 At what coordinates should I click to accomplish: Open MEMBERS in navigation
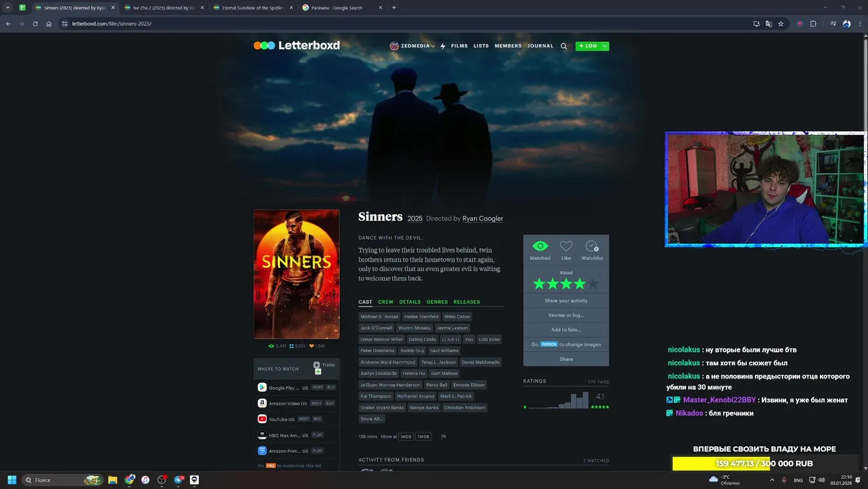coord(508,46)
